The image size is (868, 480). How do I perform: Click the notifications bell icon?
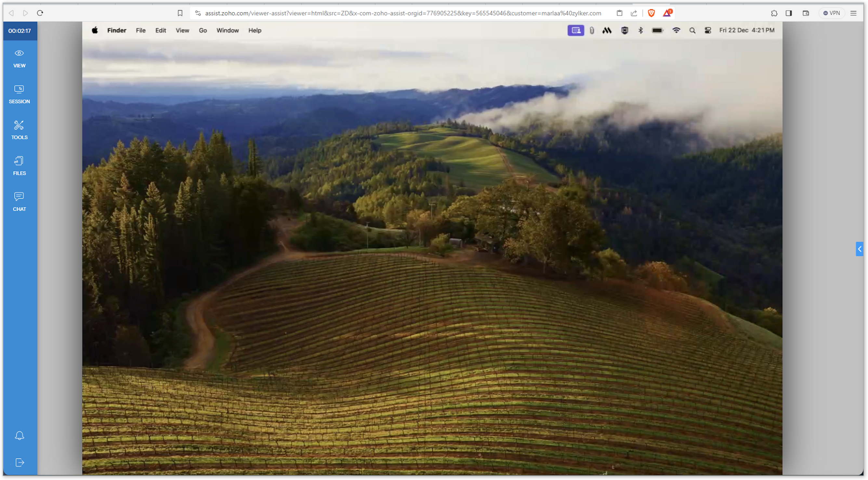click(x=19, y=436)
